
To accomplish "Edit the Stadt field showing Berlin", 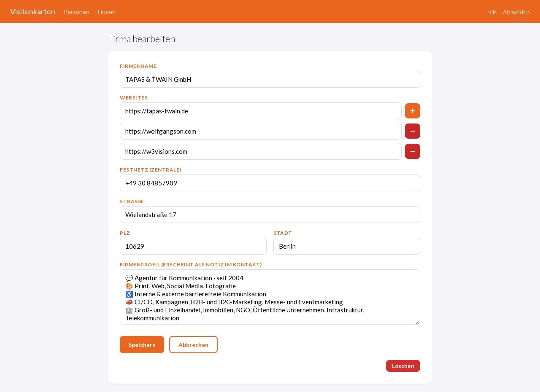I will pos(347,246).
